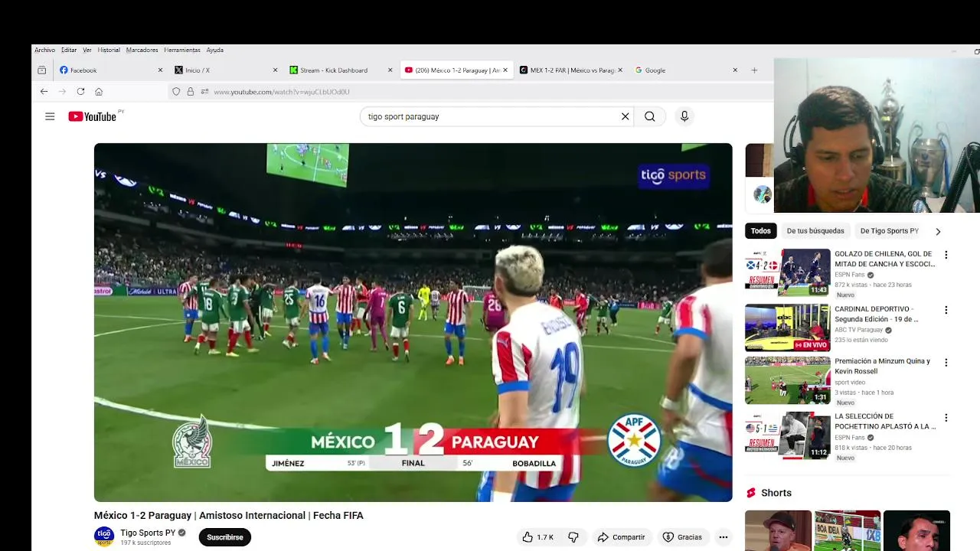The width and height of the screenshot is (980, 551).
Task: Click the shield tracking protection icon
Action: click(176, 92)
